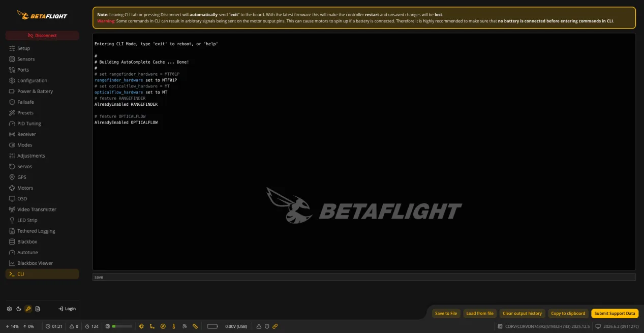Click the GPS location pin icon
The height and width of the screenshot is (333, 644).
click(12, 177)
